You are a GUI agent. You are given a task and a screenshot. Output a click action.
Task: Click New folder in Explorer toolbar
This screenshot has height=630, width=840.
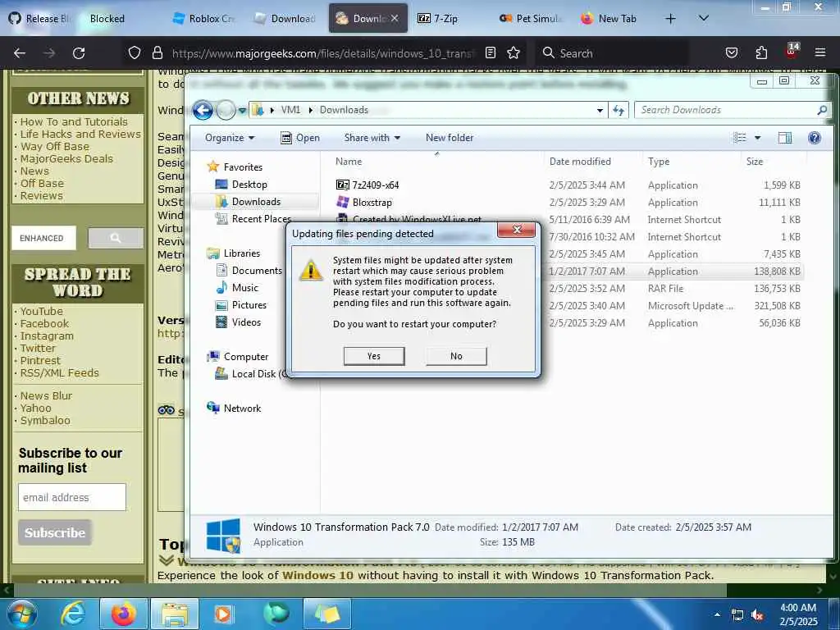(450, 138)
